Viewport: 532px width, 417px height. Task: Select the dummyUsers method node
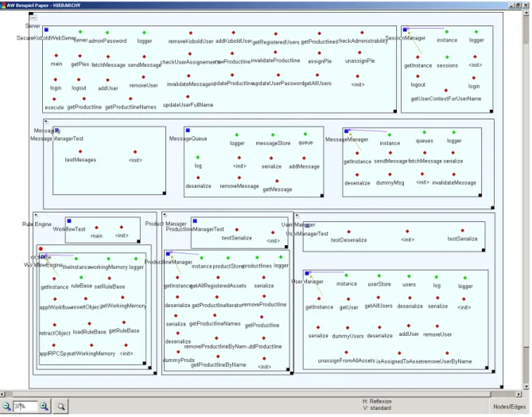click(x=348, y=328)
